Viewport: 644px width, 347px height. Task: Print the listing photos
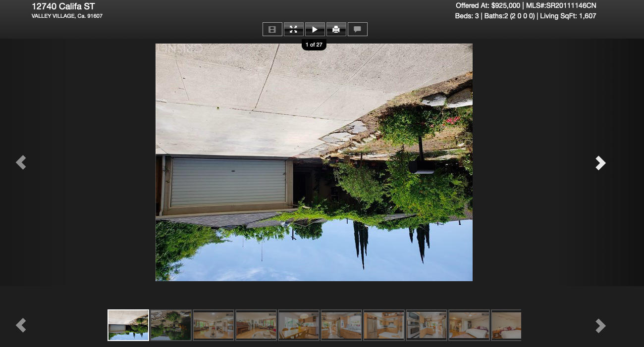336,29
